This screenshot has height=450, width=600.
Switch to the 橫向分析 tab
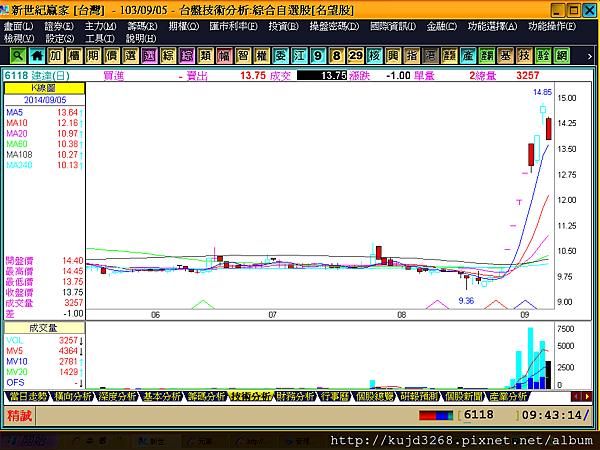[72, 396]
